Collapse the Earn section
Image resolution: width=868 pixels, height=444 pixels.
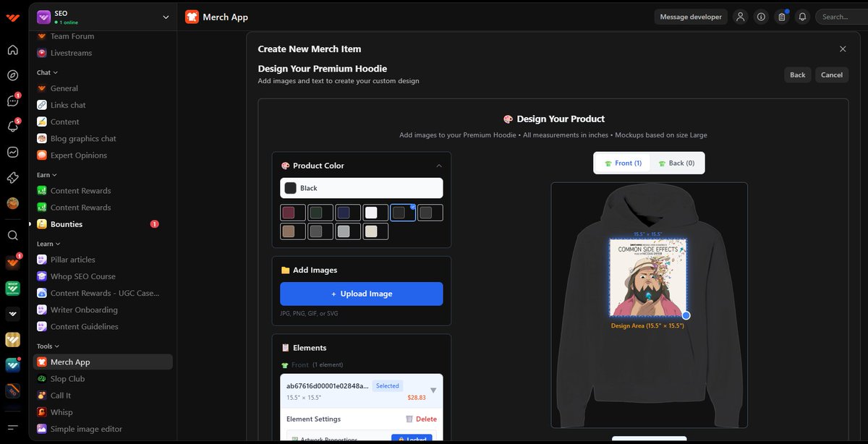[46, 175]
